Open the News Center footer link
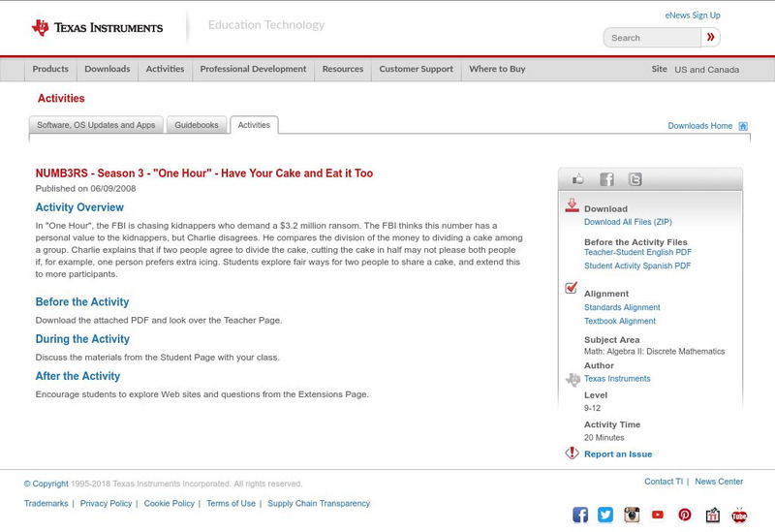The height and width of the screenshot is (532, 775). click(719, 482)
